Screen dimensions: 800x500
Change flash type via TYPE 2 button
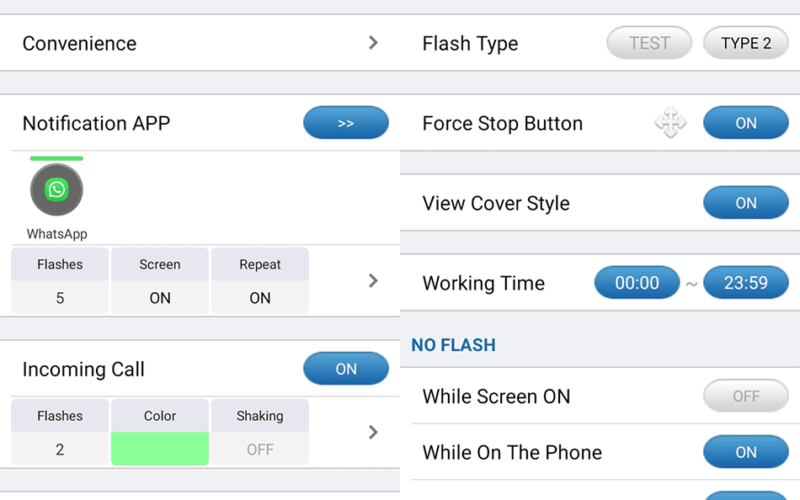[x=746, y=43]
